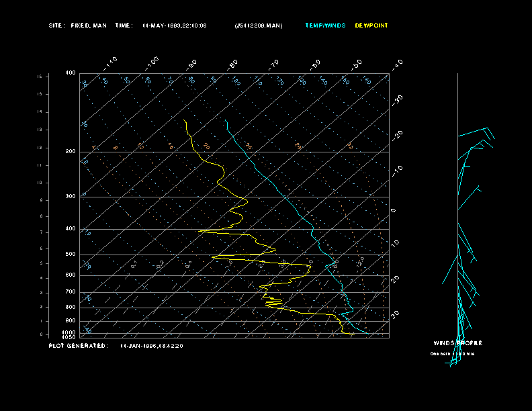
Task: Click the '-60' temperature label above the chart
Action: pos(316,64)
